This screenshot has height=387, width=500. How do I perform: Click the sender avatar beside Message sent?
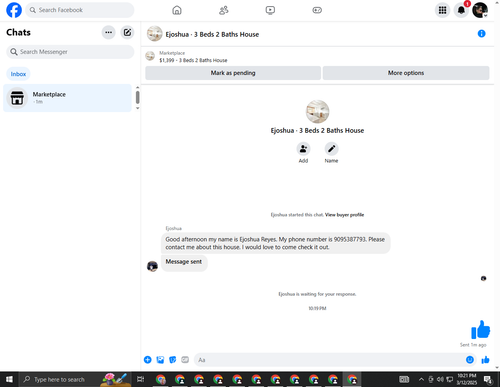(152, 266)
